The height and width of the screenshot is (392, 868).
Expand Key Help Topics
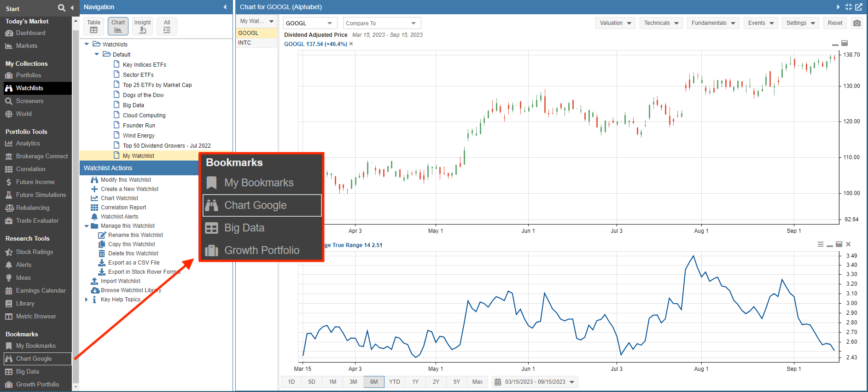coord(87,300)
